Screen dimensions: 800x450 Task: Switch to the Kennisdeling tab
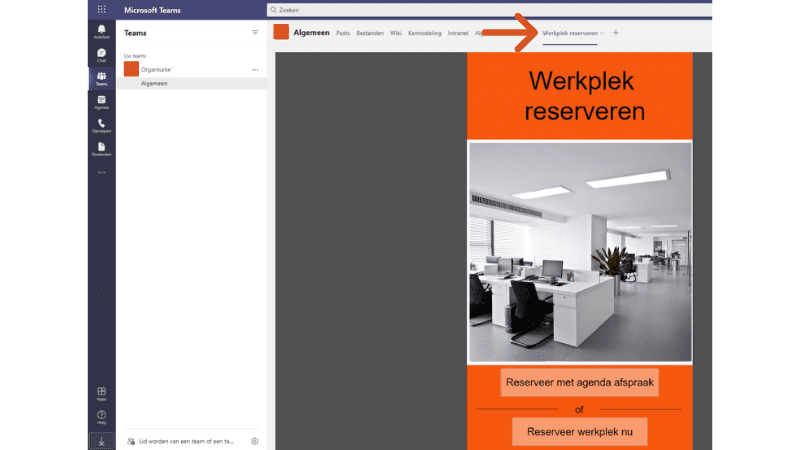pos(424,33)
